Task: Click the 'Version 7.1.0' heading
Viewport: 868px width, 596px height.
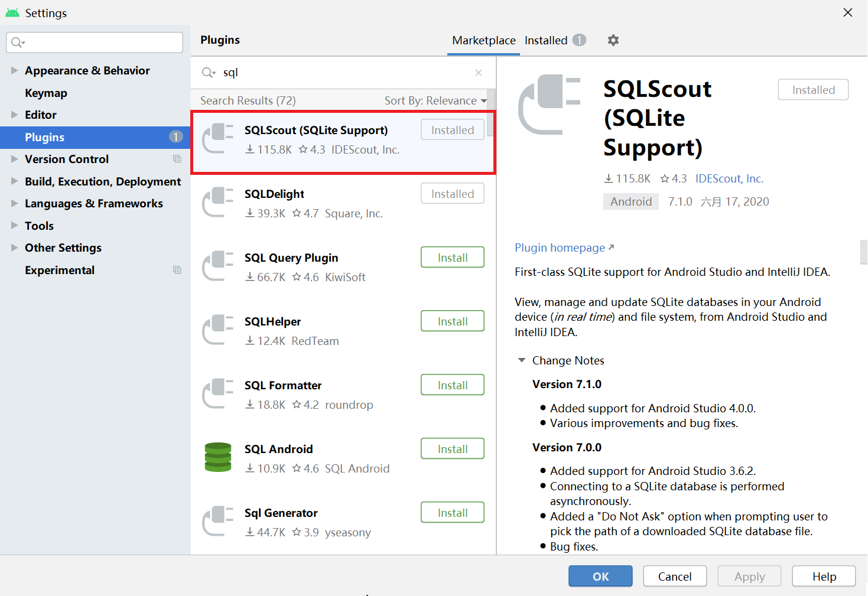Action: pyautogui.click(x=567, y=384)
